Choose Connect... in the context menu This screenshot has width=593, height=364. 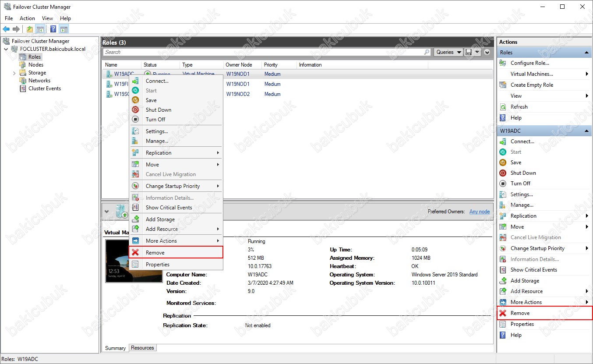click(x=176, y=81)
